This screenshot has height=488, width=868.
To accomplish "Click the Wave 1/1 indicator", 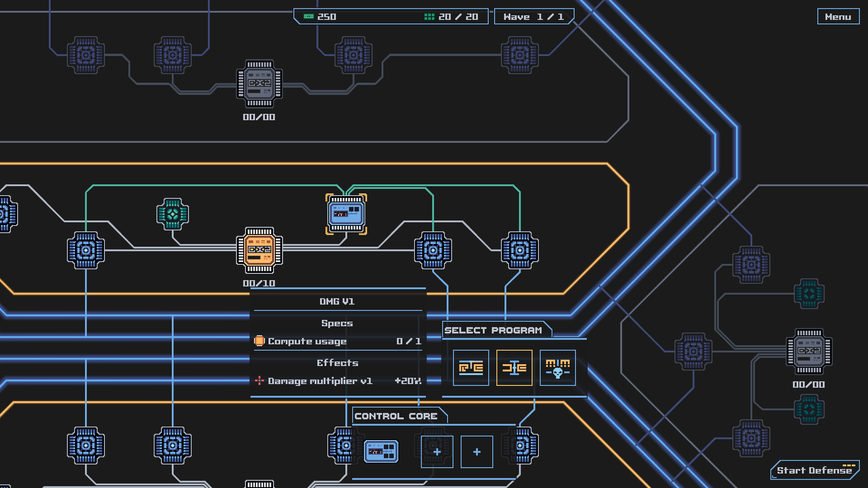I will point(533,16).
